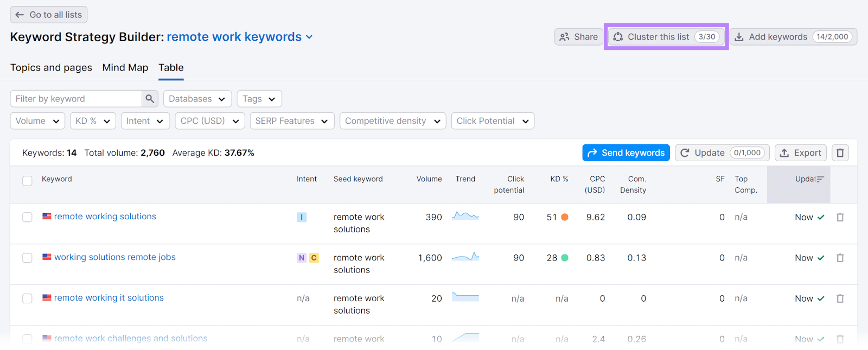Switch to the Mind Map tab

pos(125,67)
